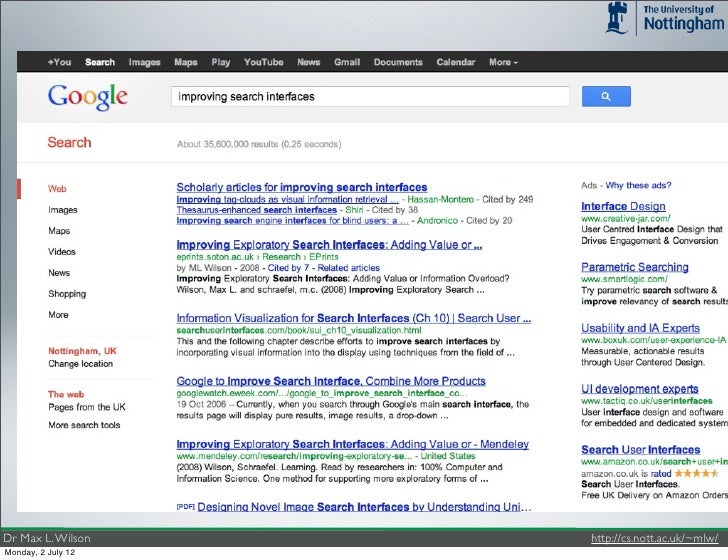The width and height of the screenshot is (728, 560).
Task: Expand More in the left sidebar
Action: 58,315
